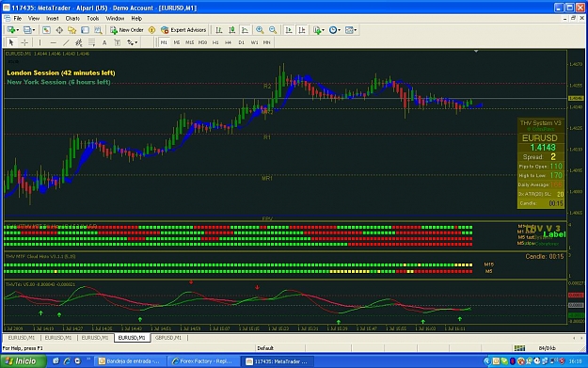Select the text label tool

coord(118,42)
